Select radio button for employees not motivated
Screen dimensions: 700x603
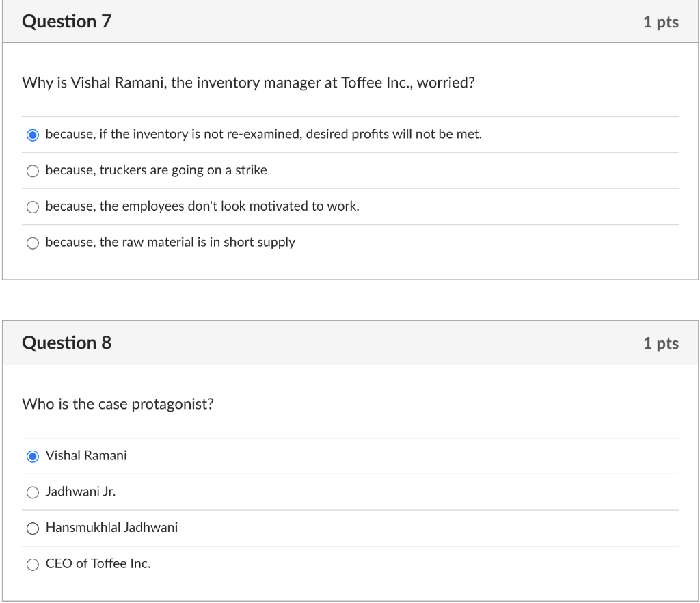[x=33, y=207]
